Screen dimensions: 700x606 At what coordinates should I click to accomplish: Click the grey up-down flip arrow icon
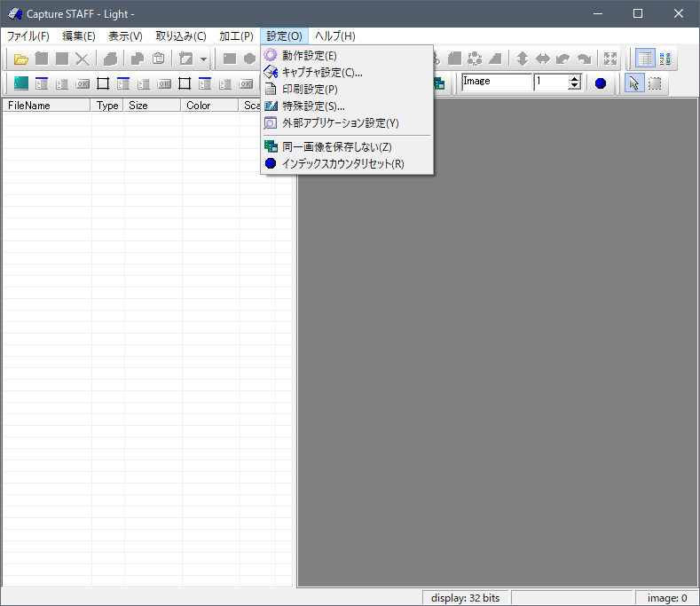522,59
